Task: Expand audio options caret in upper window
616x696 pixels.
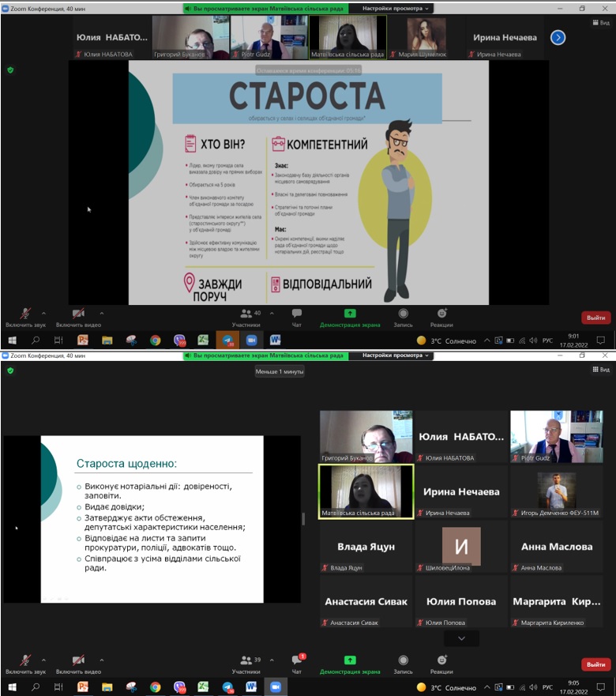Action: (43, 313)
